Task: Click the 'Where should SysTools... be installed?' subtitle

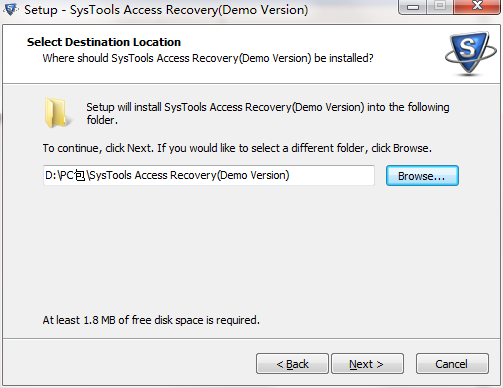Action: pyautogui.click(x=208, y=58)
